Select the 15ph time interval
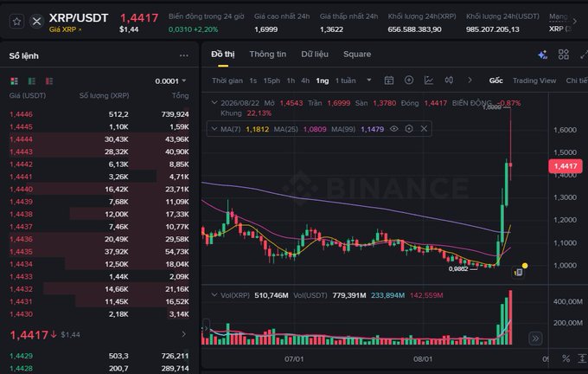 pyautogui.click(x=272, y=81)
